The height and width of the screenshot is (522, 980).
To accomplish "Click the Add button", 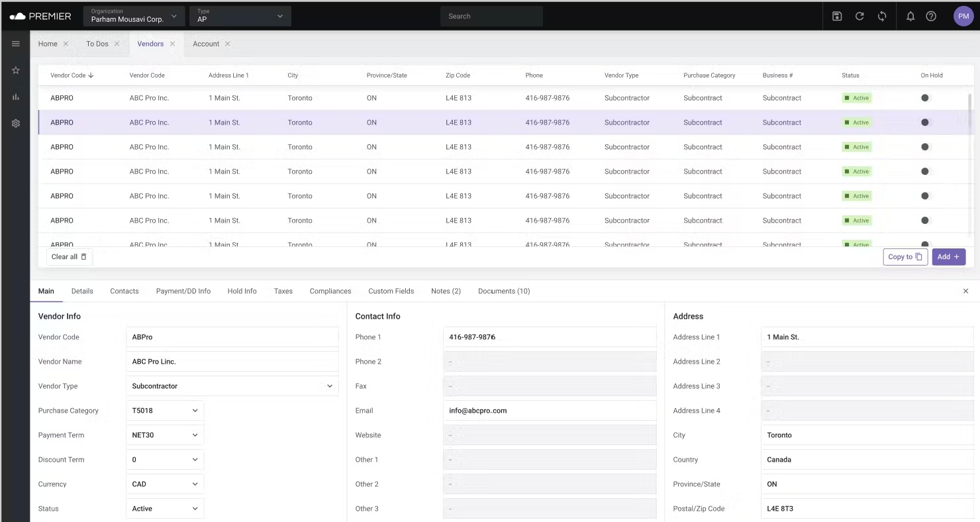I will (948, 257).
